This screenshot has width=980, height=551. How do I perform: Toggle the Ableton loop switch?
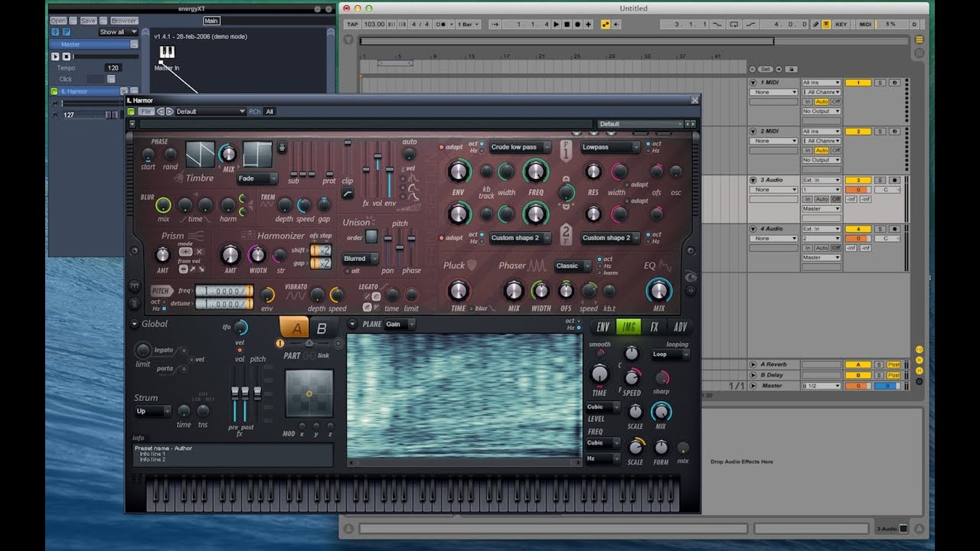(x=733, y=24)
